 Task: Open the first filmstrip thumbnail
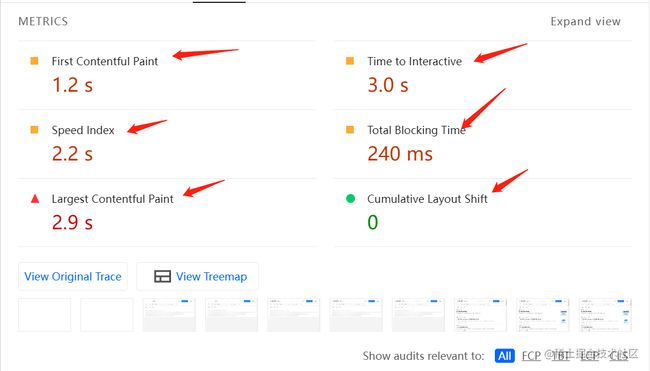pyautogui.click(x=45, y=315)
